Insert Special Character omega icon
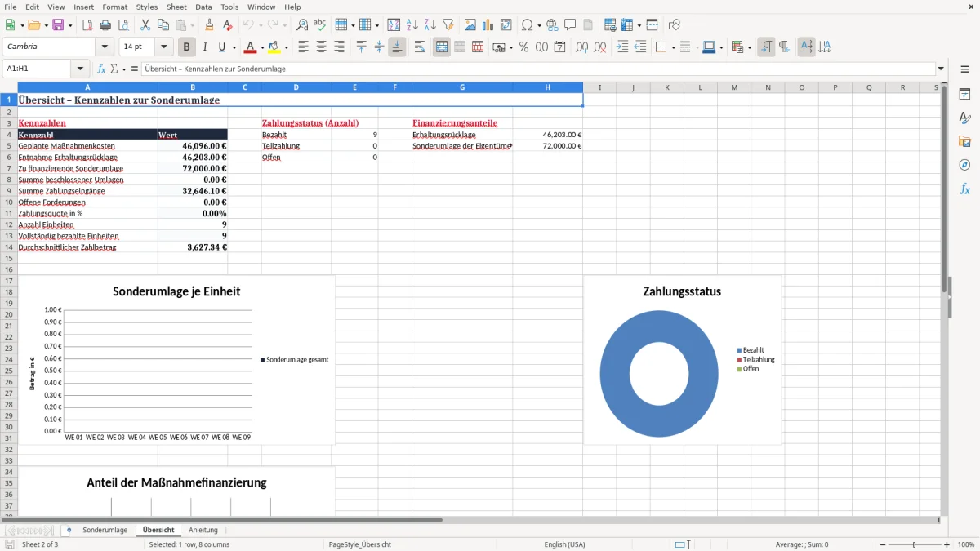Image resolution: width=980 pixels, height=551 pixels. tap(527, 25)
